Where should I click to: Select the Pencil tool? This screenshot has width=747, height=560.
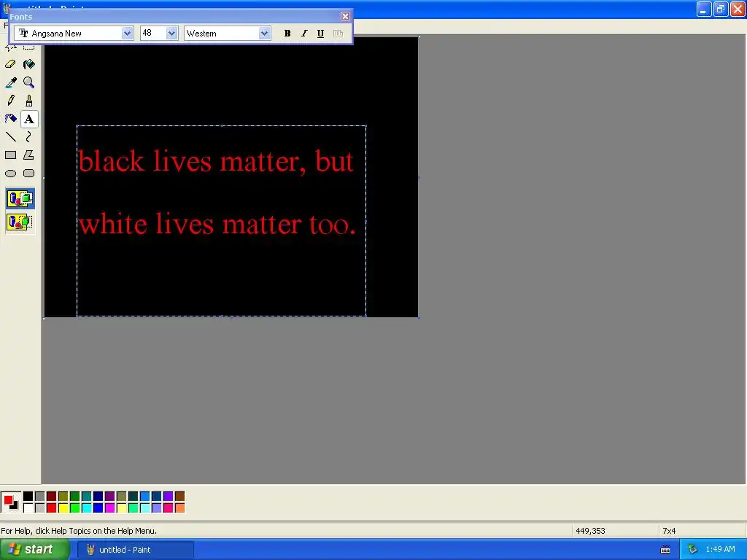tap(10, 101)
